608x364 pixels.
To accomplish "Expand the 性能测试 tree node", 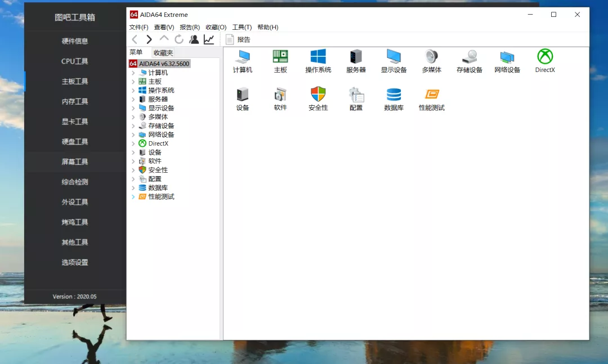I will 133,197.
